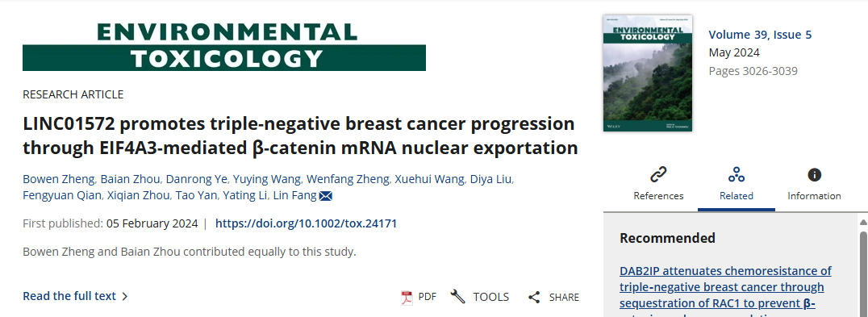The width and height of the screenshot is (868, 317).
Task: Click author name Xuehui Wang
Action: tap(430, 179)
